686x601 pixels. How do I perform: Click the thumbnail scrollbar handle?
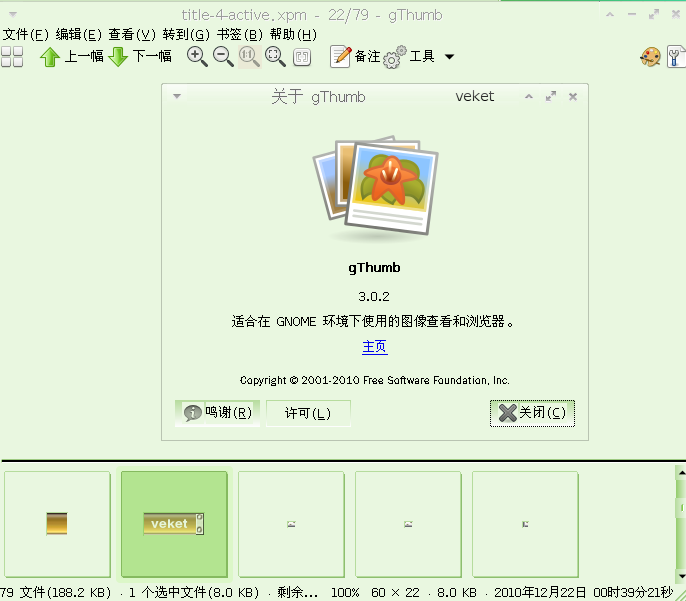pyautogui.click(x=681, y=507)
